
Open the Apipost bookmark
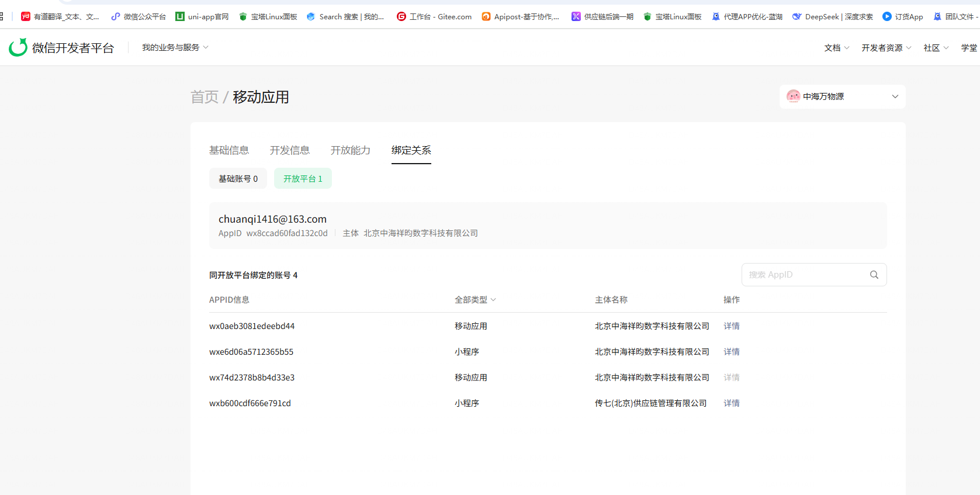coord(521,16)
